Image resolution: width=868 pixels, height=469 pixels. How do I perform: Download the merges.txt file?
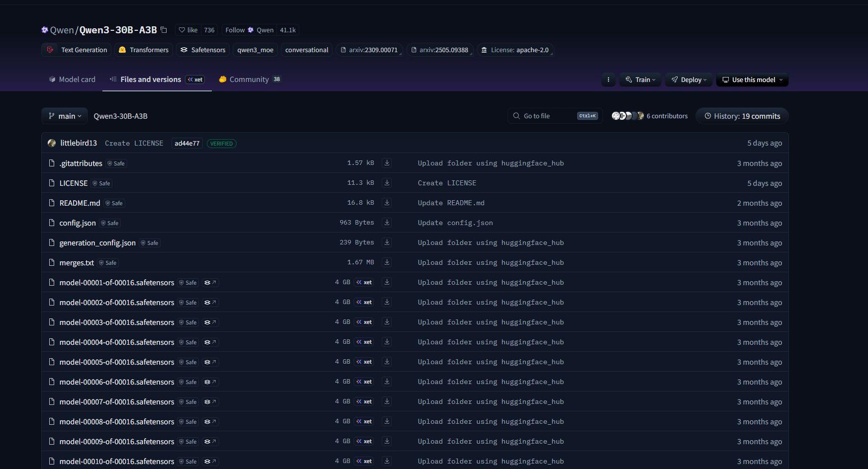pos(387,262)
